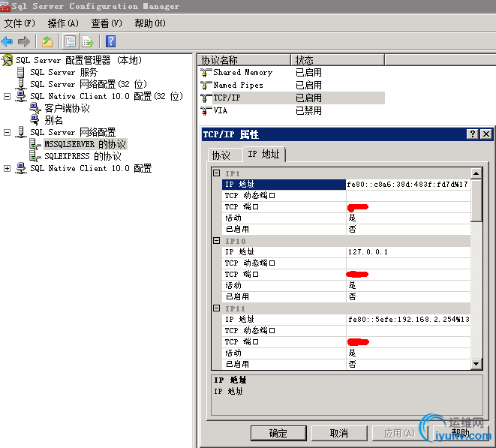Collapse the IP1 property group
The image size is (496, 448).
pos(216,173)
